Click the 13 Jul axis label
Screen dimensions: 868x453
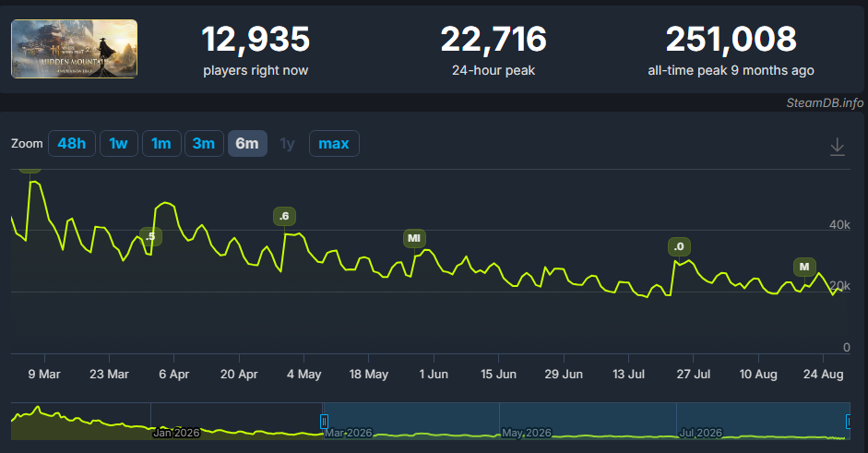click(628, 374)
